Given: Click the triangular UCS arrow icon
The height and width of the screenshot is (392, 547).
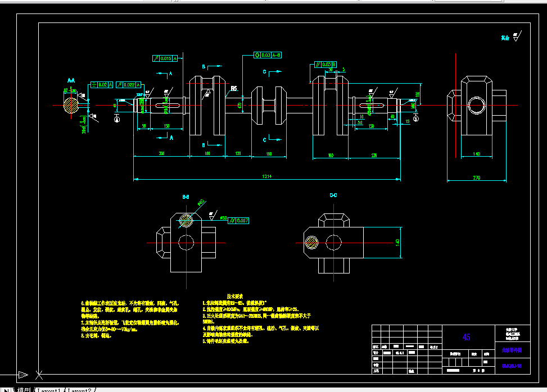Looking at the screenshot, I should tap(23, 375).
